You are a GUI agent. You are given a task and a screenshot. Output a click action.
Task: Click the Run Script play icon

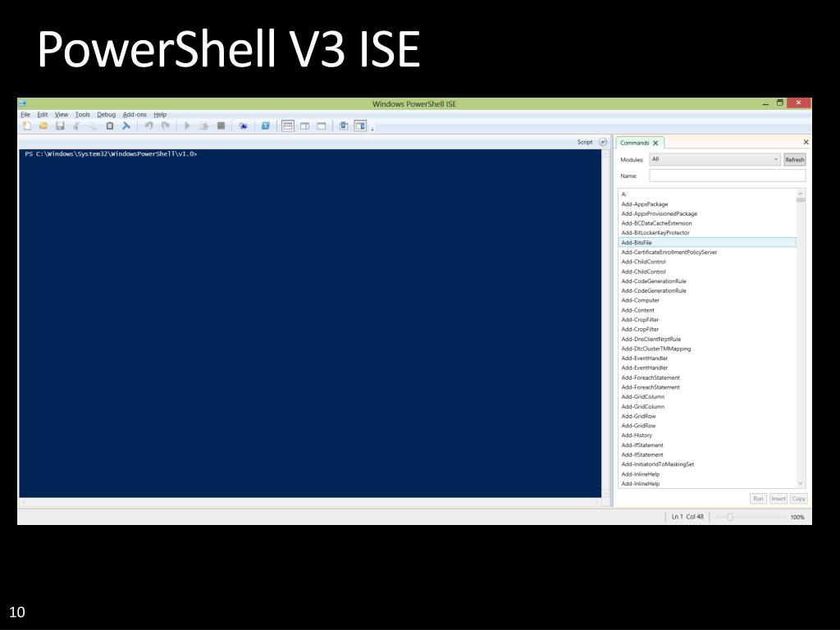click(187, 126)
